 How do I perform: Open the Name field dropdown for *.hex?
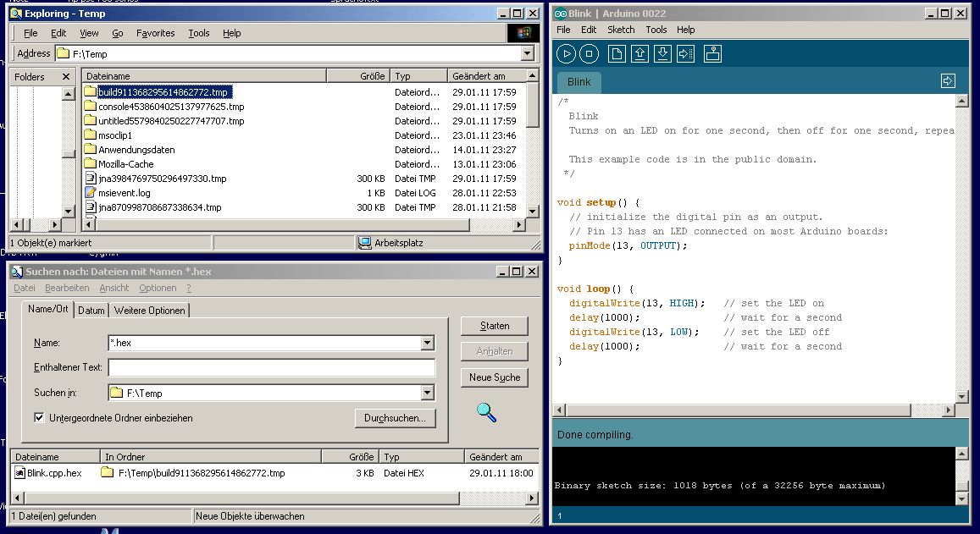pyautogui.click(x=427, y=344)
